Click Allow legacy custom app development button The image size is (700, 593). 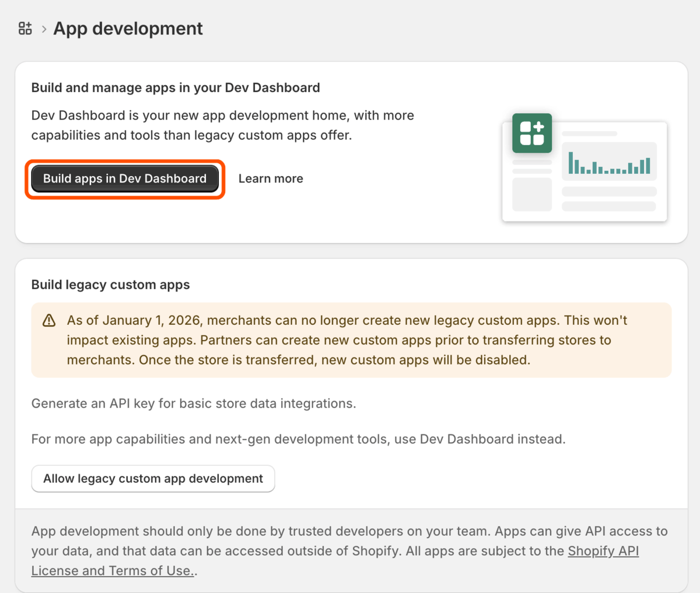coord(153,479)
